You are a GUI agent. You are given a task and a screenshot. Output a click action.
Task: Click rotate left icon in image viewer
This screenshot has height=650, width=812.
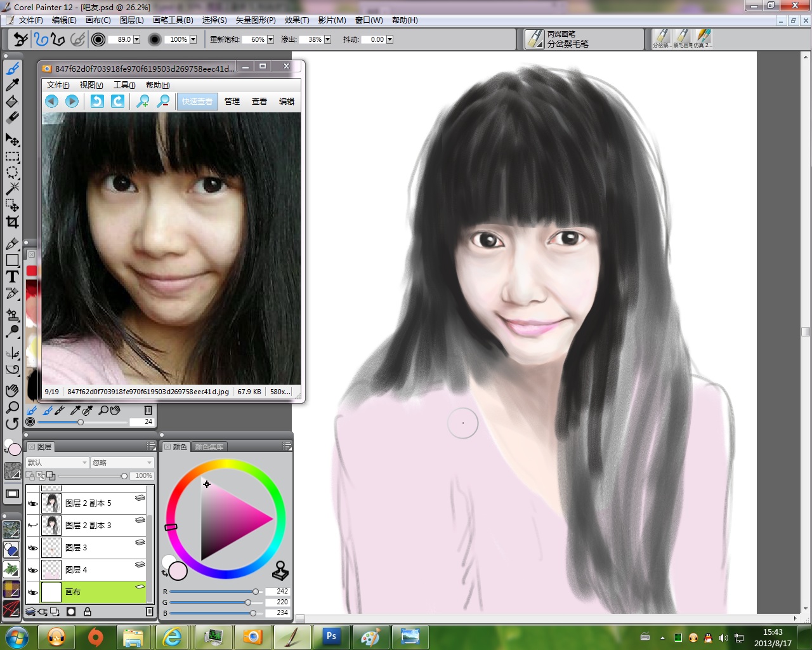97,102
